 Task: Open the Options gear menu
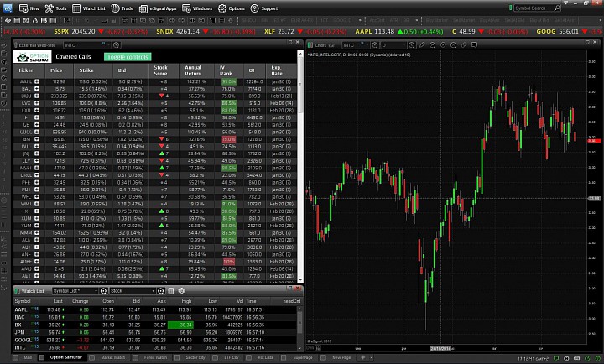(x=232, y=8)
